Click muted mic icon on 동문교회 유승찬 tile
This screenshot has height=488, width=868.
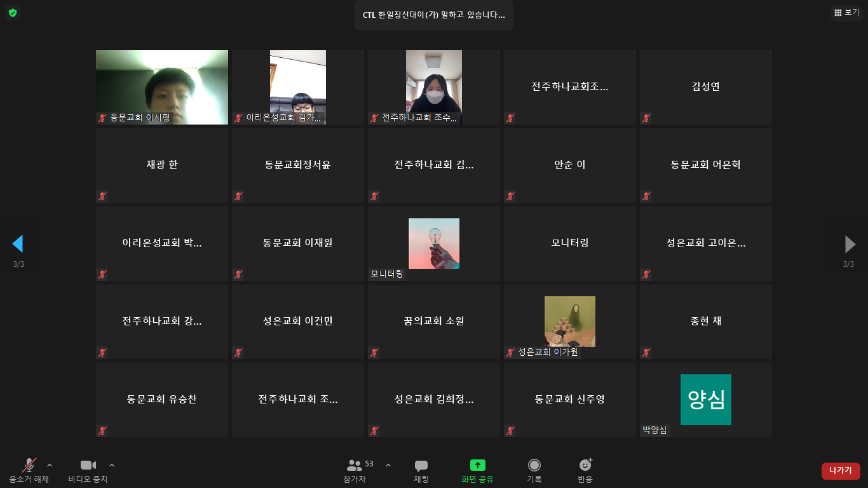tap(102, 431)
